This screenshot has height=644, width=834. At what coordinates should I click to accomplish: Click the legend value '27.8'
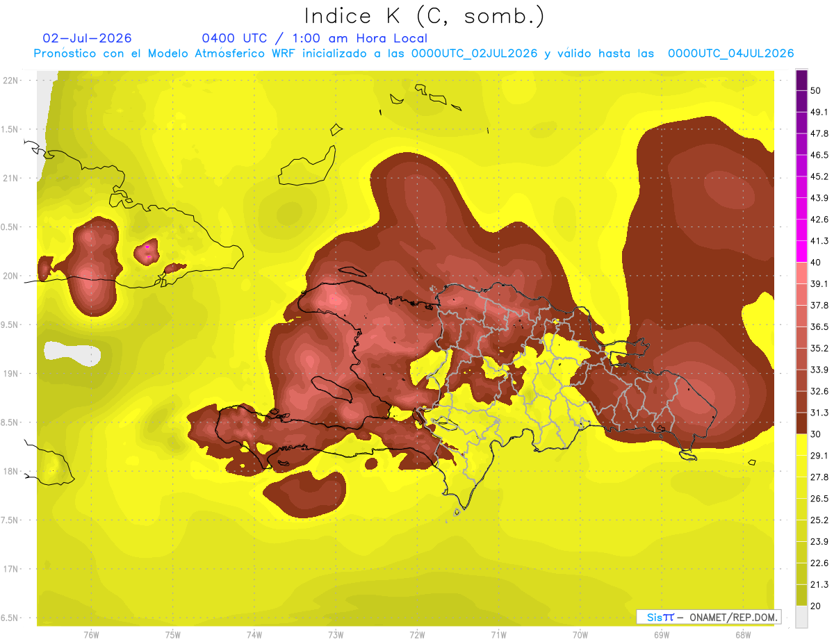(819, 477)
